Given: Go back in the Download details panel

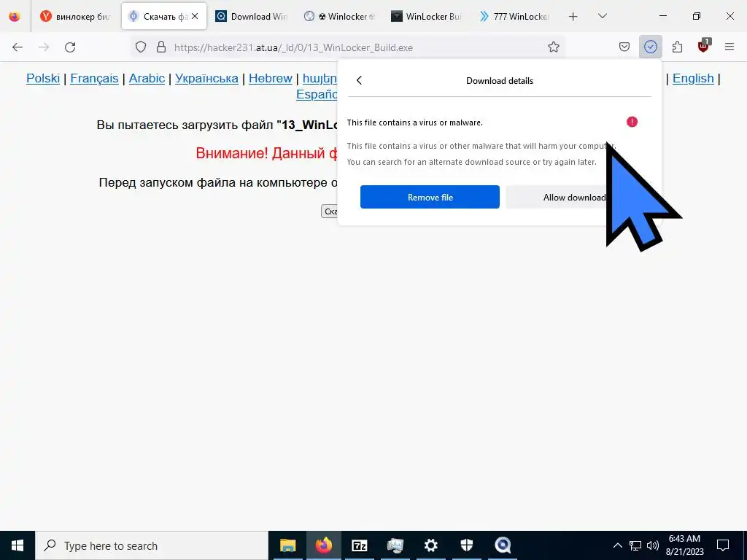Looking at the screenshot, I should pyautogui.click(x=359, y=80).
